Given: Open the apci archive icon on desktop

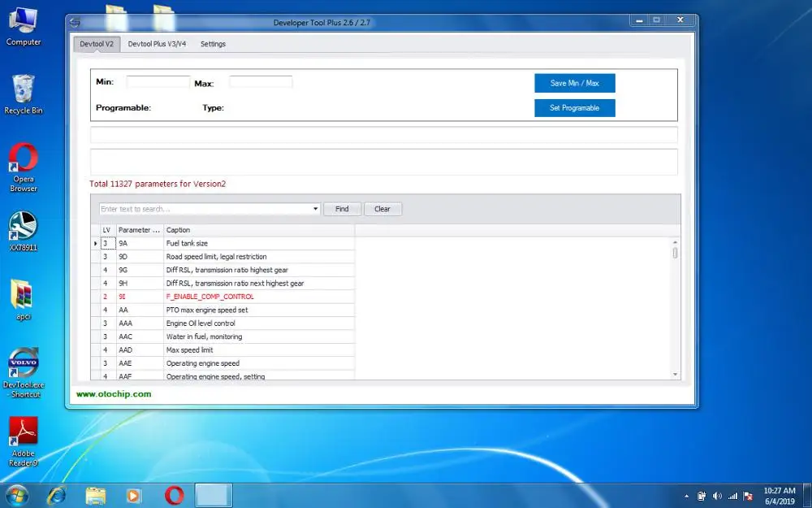Looking at the screenshot, I should point(24,300).
